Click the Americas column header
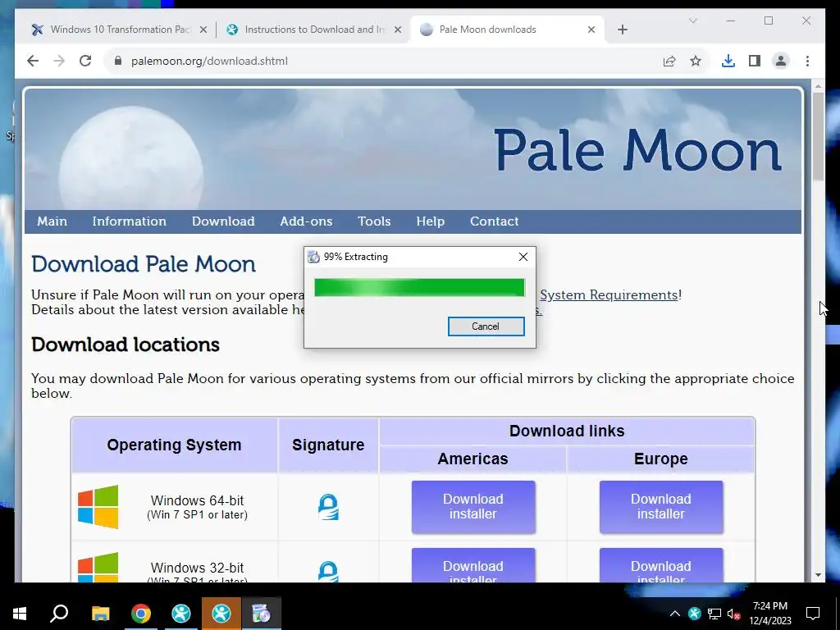 (x=472, y=459)
